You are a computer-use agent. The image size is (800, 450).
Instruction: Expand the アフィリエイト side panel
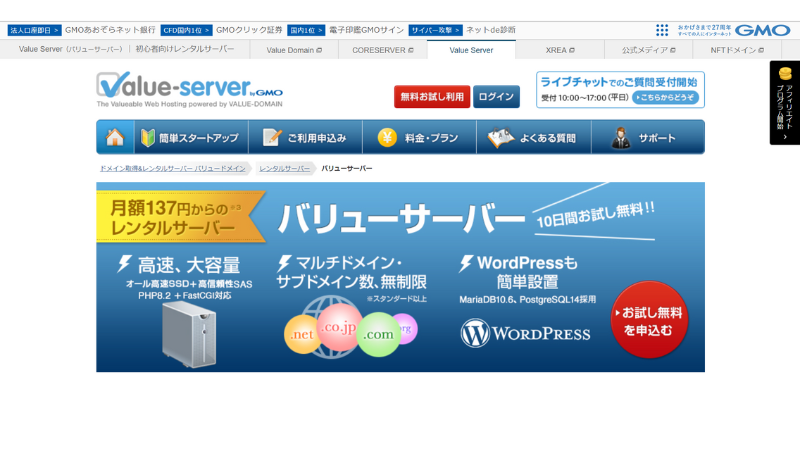point(785,103)
